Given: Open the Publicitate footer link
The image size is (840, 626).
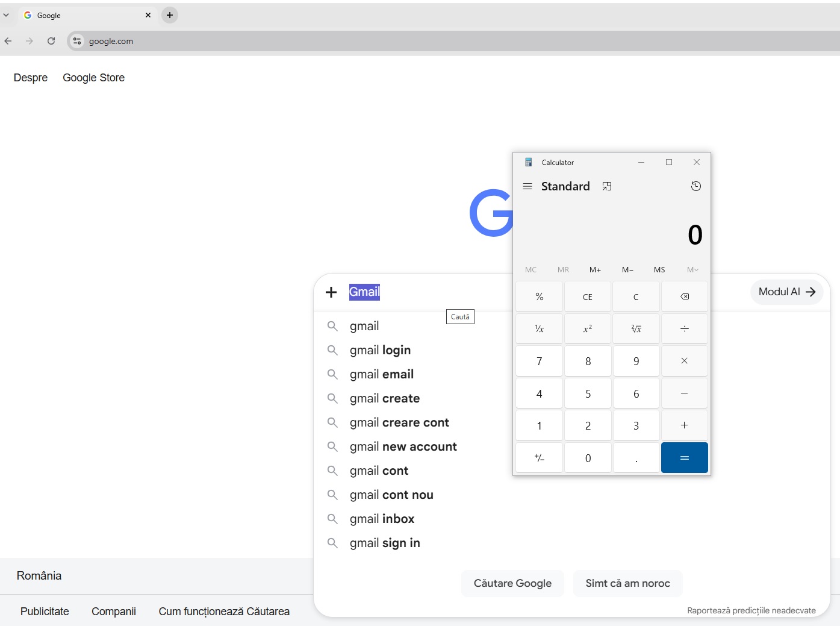Looking at the screenshot, I should click(x=45, y=612).
